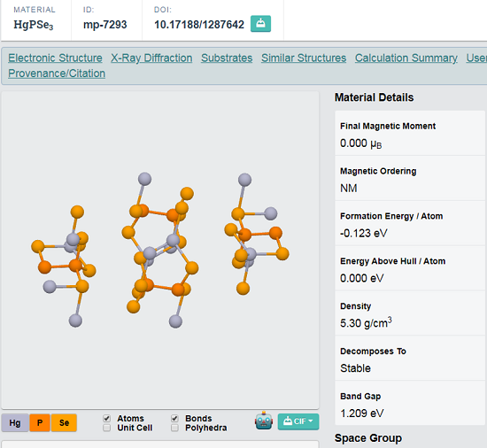Click the Space Group heading
Screen dimensions: 487x448
tap(368, 438)
